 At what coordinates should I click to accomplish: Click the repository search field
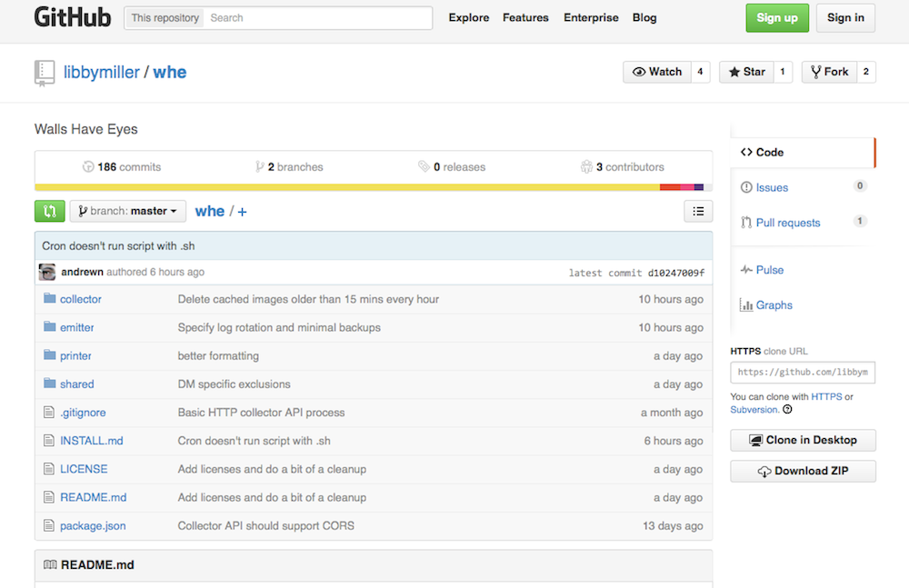(317, 18)
